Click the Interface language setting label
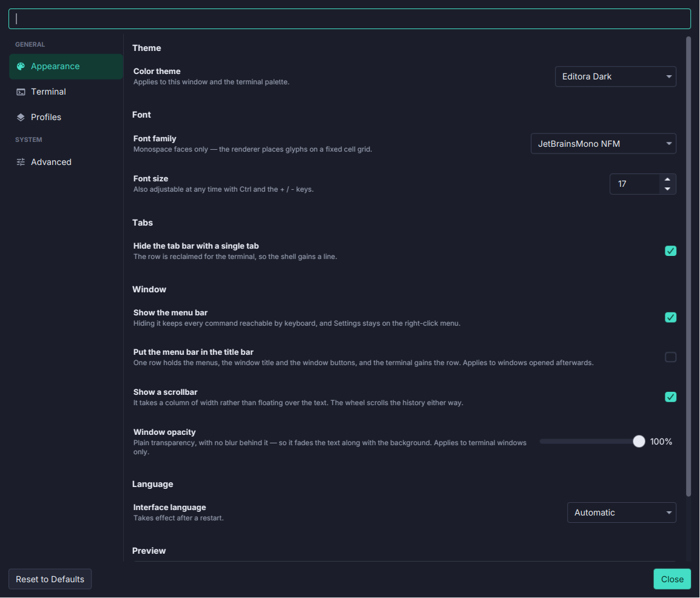 tap(170, 508)
